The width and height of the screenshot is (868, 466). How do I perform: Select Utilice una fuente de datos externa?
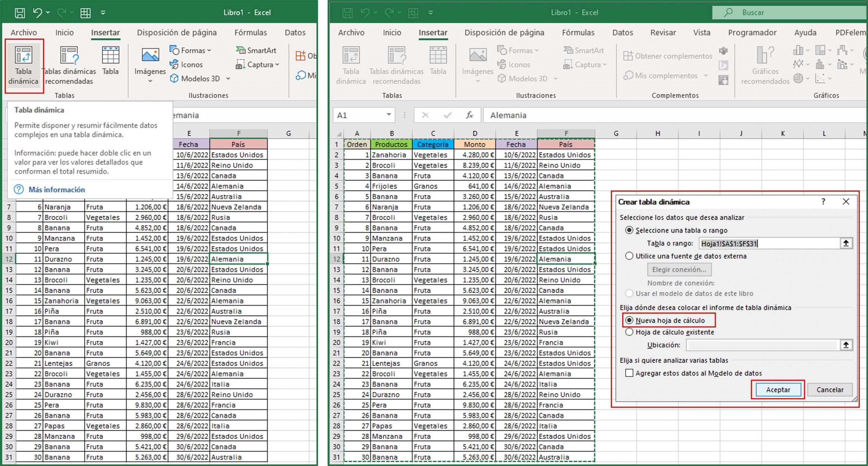coord(630,256)
